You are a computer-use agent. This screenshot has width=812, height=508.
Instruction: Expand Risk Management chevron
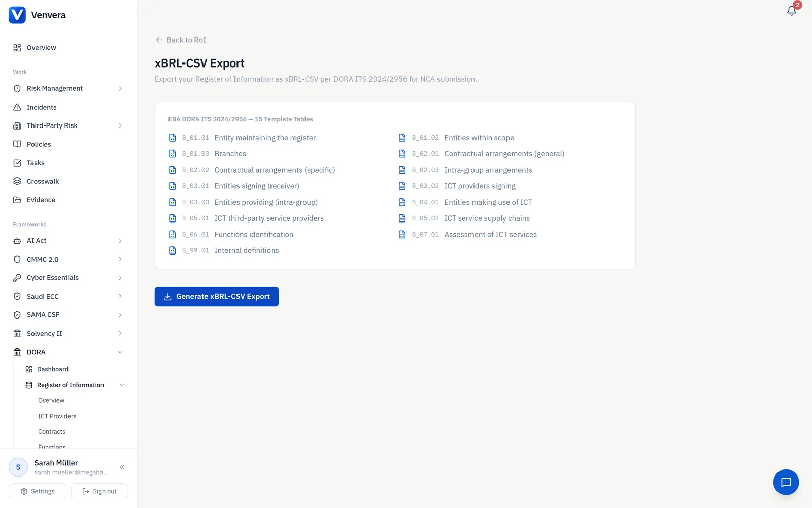(x=120, y=88)
